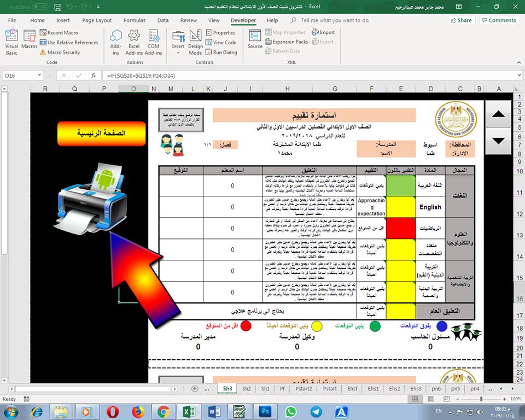Open WhatsApp from the taskbar
Viewport: 525px width, 420px height.
(290, 412)
